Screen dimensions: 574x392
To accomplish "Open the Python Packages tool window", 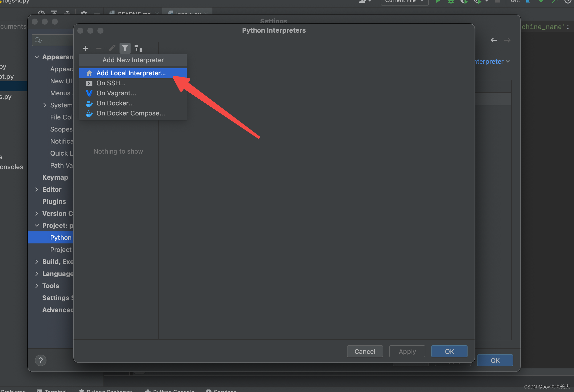I will click(x=105, y=390).
